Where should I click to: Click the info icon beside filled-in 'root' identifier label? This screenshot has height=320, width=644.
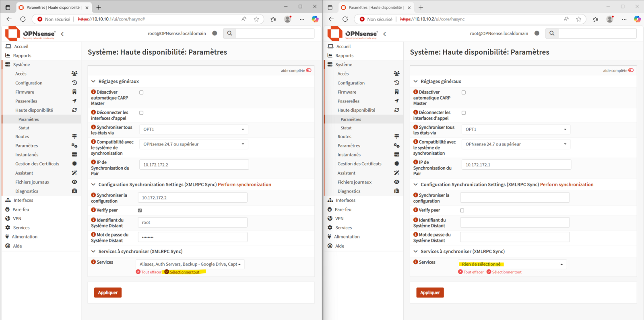[93, 220]
